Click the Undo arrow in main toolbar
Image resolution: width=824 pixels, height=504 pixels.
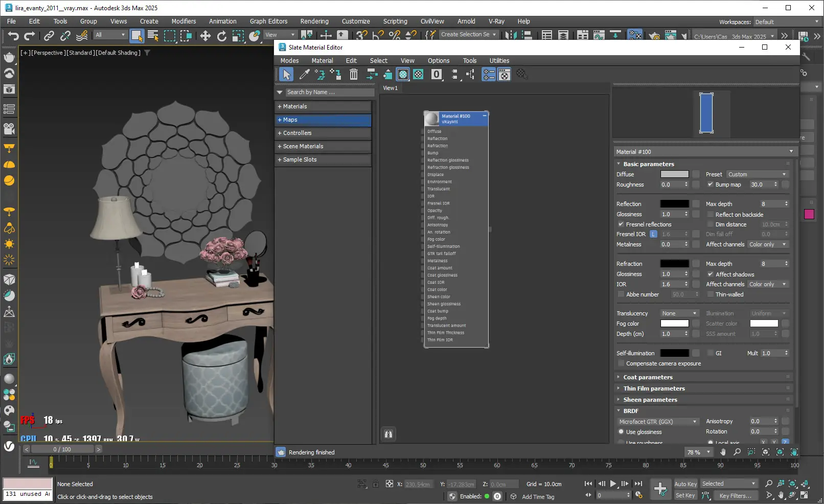(13, 35)
